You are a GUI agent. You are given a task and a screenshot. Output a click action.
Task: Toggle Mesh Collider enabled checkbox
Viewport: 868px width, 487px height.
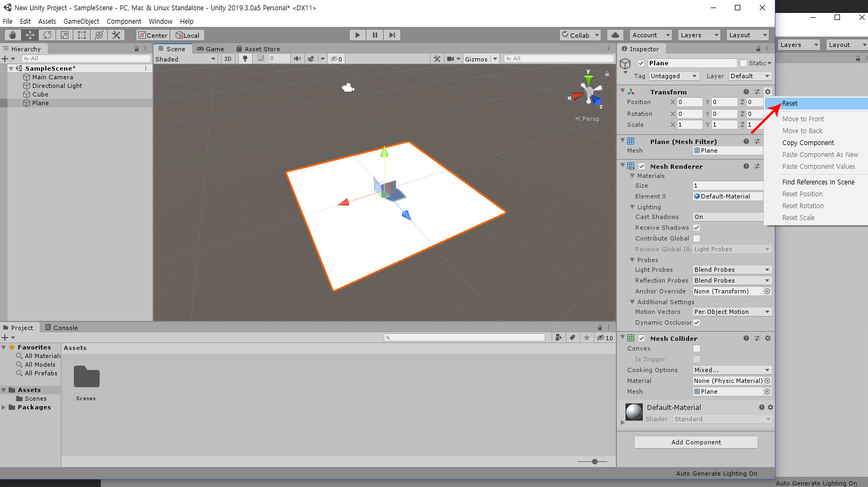[642, 338]
